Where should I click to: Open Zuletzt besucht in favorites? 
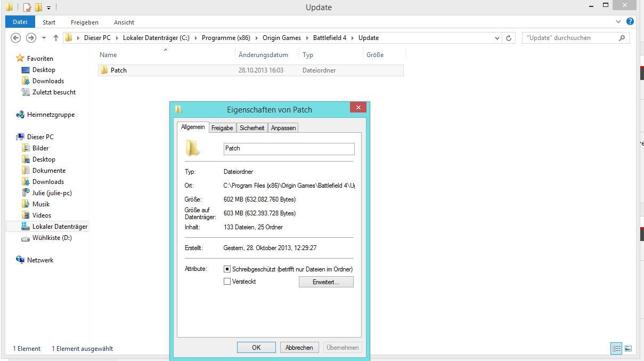[x=54, y=92]
